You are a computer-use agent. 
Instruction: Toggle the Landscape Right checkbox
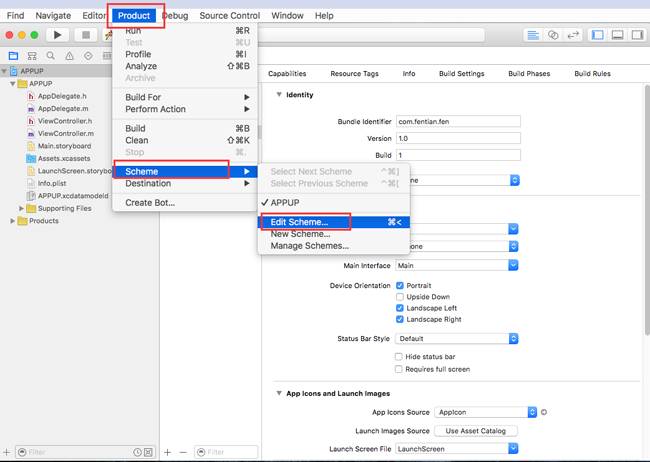[x=400, y=319]
